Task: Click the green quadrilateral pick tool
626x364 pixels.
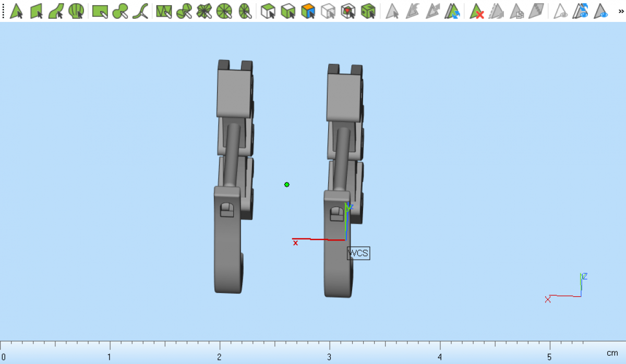Action: pos(37,11)
